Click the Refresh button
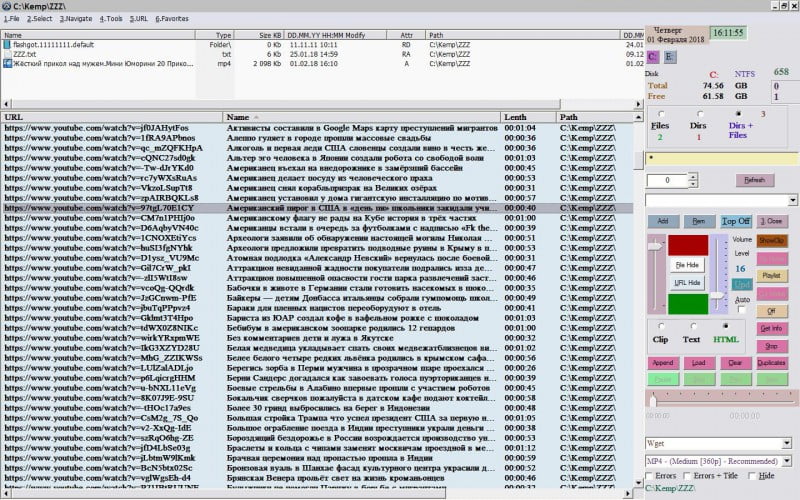 (x=754, y=180)
